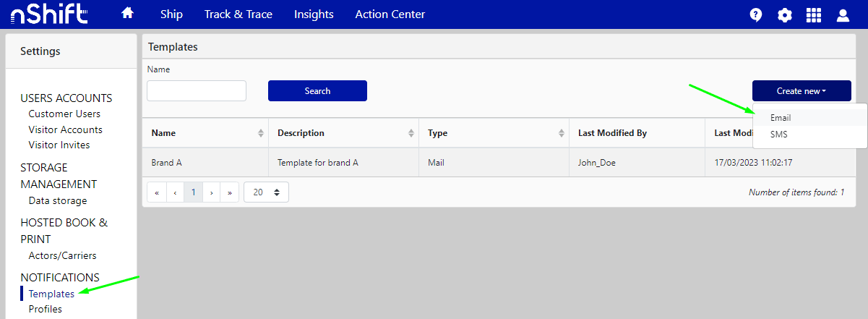
Task: Open Customer Users settings link
Action: [x=64, y=114]
